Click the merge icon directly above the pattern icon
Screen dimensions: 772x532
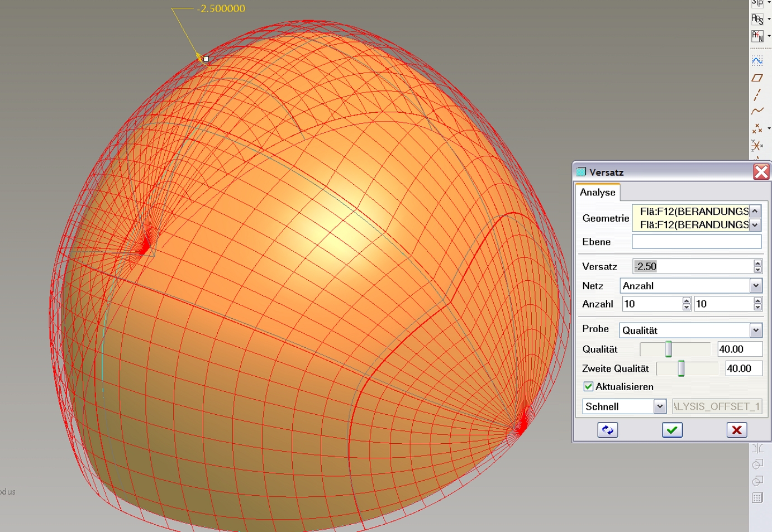point(757,481)
